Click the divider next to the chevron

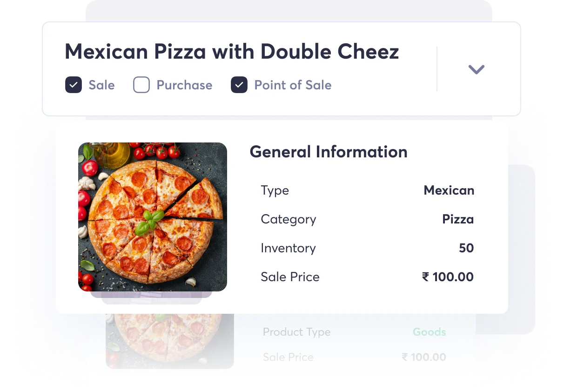437,69
